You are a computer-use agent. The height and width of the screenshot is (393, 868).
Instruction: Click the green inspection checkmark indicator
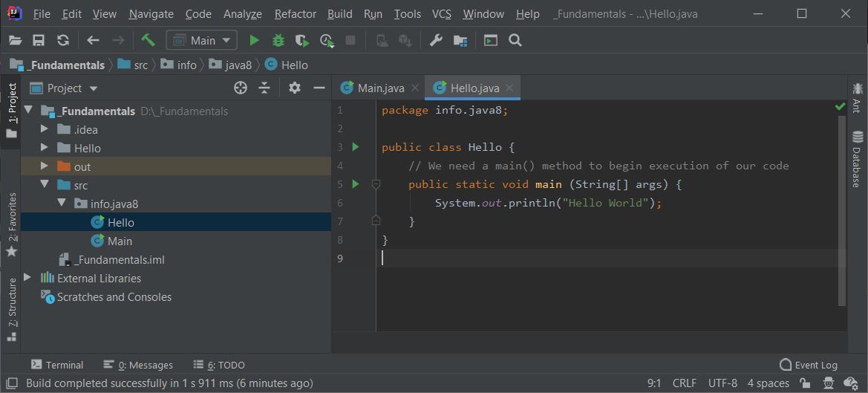tap(840, 106)
